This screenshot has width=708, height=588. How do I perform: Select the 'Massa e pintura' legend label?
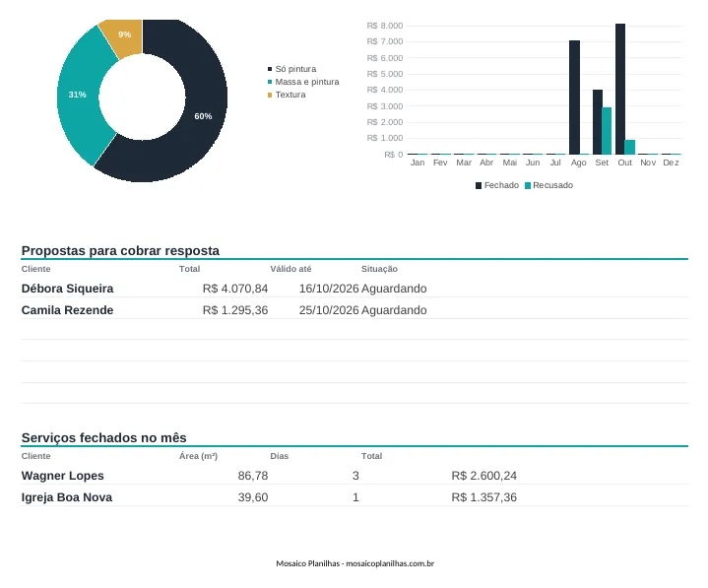(x=307, y=82)
